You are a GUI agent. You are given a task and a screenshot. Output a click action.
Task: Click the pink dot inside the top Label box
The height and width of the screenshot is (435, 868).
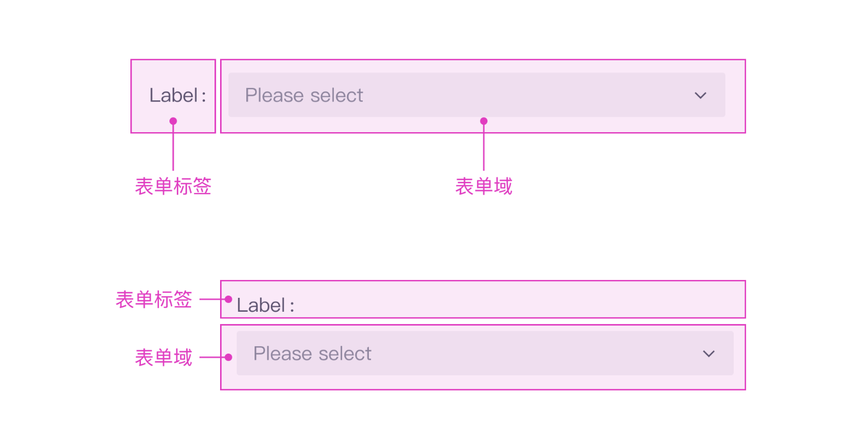click(173, 121)
